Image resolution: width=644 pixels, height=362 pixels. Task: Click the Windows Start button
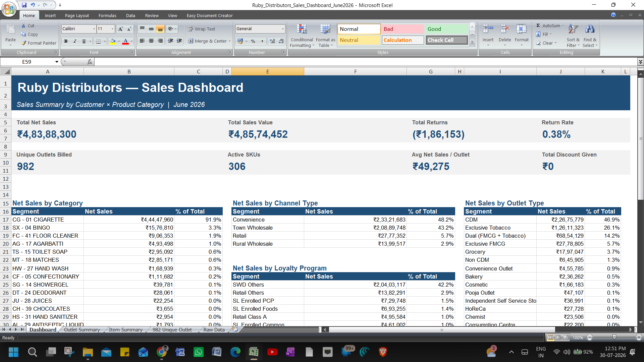(14, 352)
